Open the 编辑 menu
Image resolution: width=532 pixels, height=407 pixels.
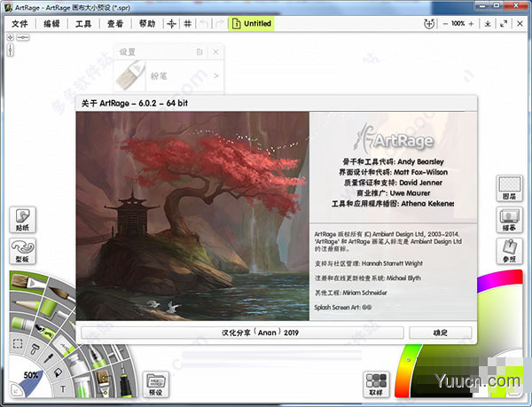(x=51, y=24)
